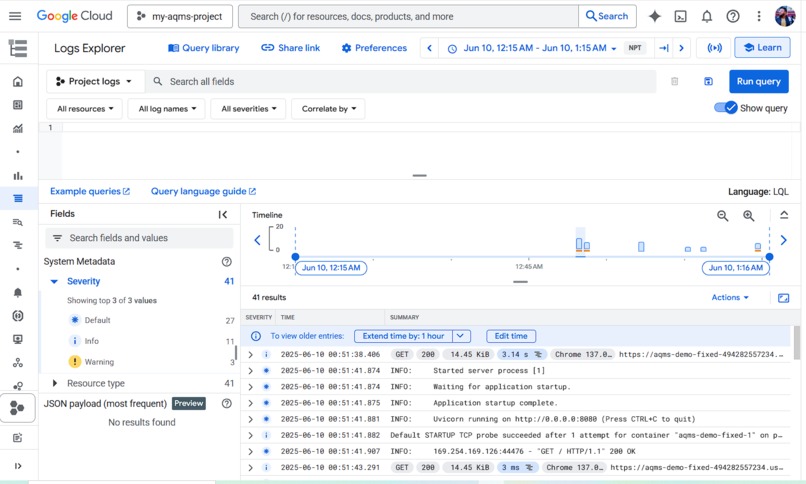The width and height of the screenshot is (806, 484).
Task: Collapse the Fields panel
Action: (x=223, y=214)
